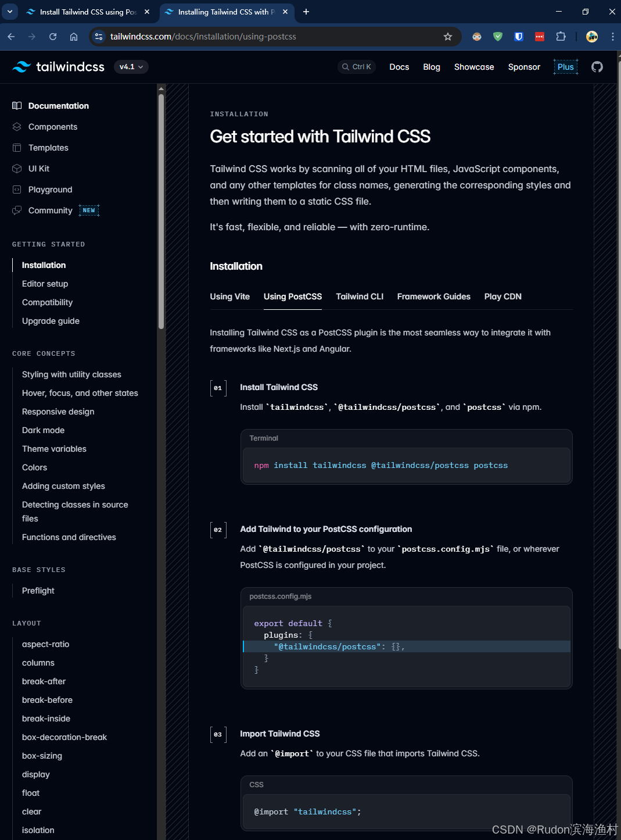The image size is (621, 840).
Task: Click the Templates layout icon
Action: click(x=17, y=148)
